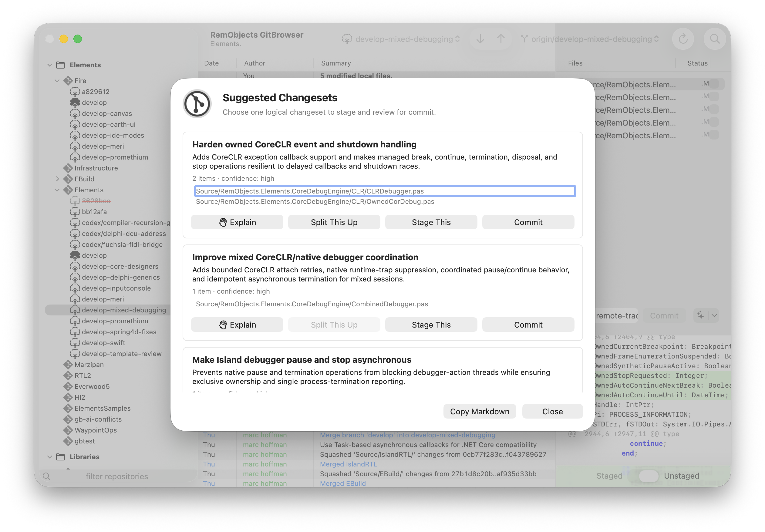The image size is (765, 532).
Task: Select the develop-core-designers branch
Action: [x=120, y=267]
